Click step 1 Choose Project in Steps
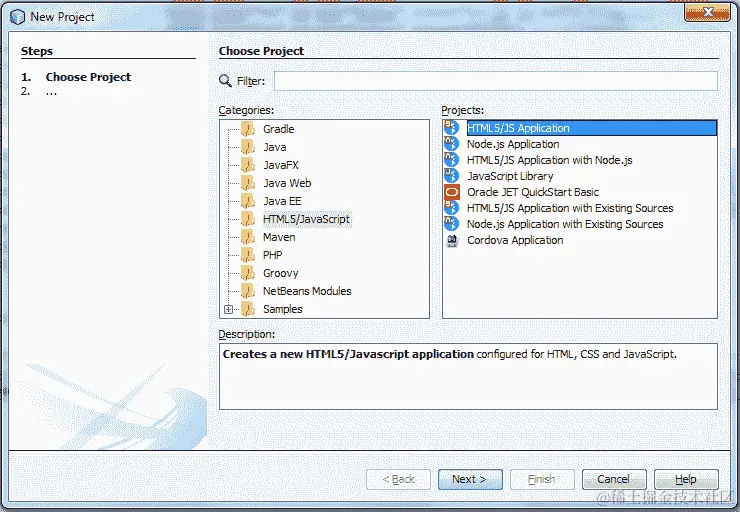This screenshot has height=512, width=740. [x=88, y=77]
